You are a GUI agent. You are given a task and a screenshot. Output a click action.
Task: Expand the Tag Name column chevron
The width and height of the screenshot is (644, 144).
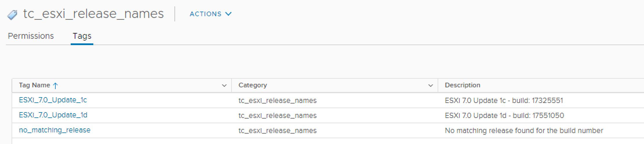tap(224, 86)
